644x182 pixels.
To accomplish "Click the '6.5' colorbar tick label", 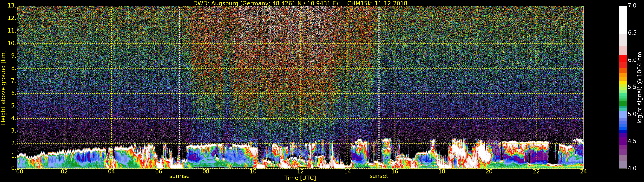I will pos(632,33).
